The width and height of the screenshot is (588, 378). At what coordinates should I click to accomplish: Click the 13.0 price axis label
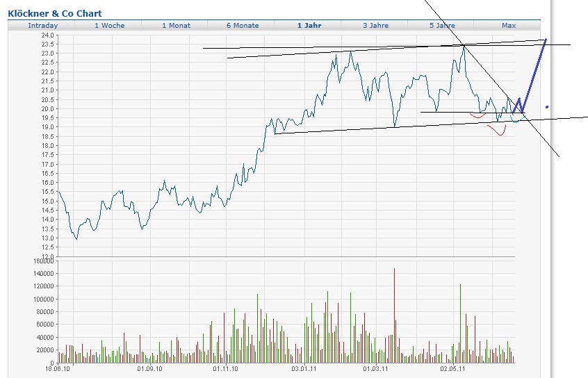pos(48,238)
